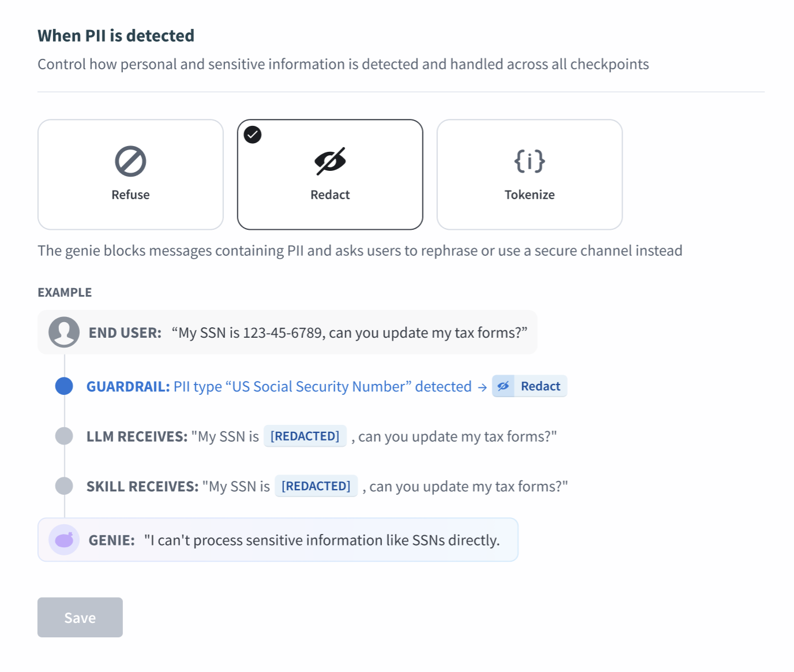Click the [REDACTED] tag in Skill Receives line
This screenshot has height=672, width=794.
point(316,486)
